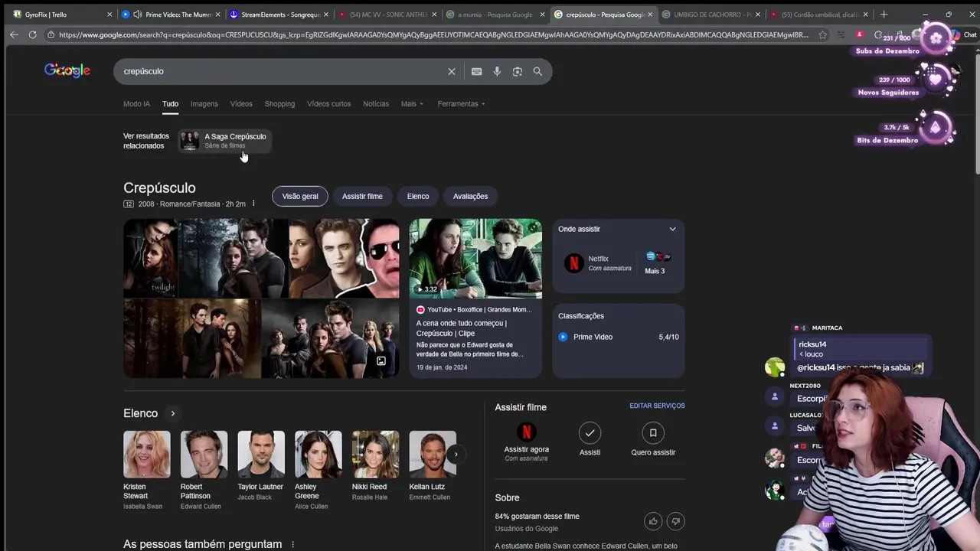This screenshot has height=551, width=980.
Task: Click the browser address bar URL
Action: [433, 34]
